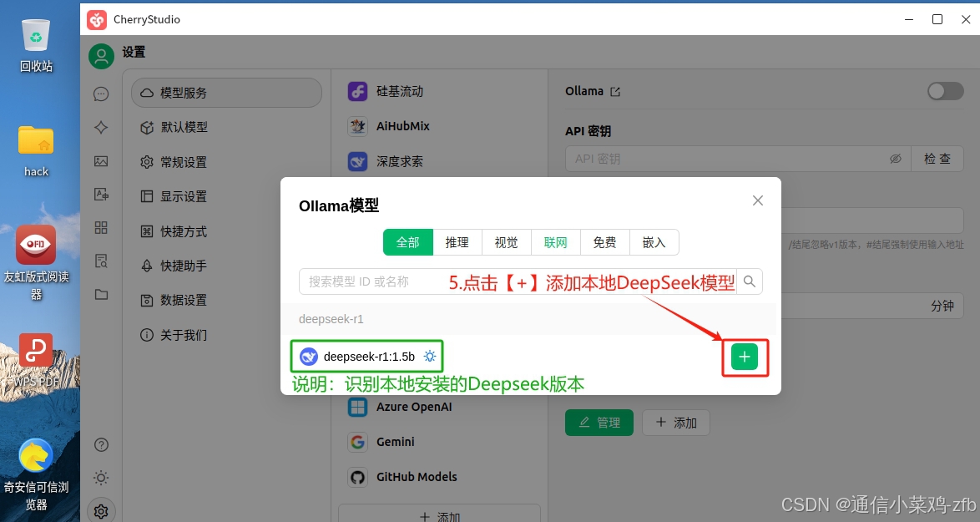The image size is (980, 522).
Task: Open 快捷方式 settings section
Action: (226, 231)
